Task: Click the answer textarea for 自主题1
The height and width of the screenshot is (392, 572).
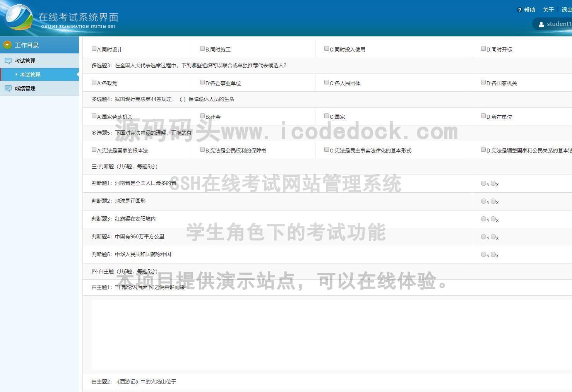Action: coord(332,335)
